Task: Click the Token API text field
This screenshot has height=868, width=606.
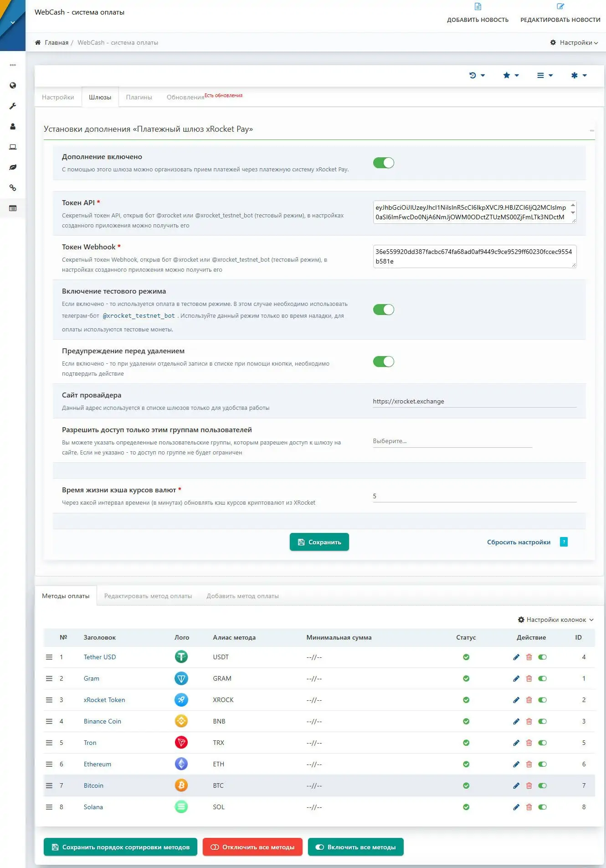Action: (475, 212)
